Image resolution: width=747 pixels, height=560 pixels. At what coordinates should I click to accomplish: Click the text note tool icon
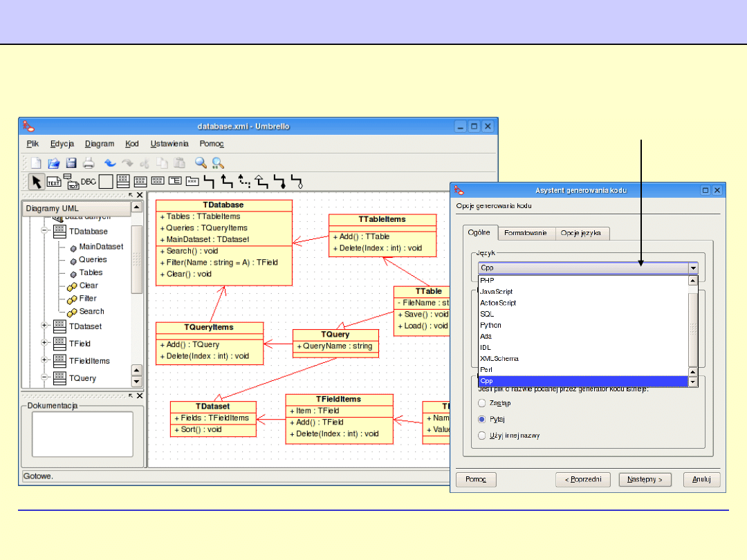coord(54,182)
